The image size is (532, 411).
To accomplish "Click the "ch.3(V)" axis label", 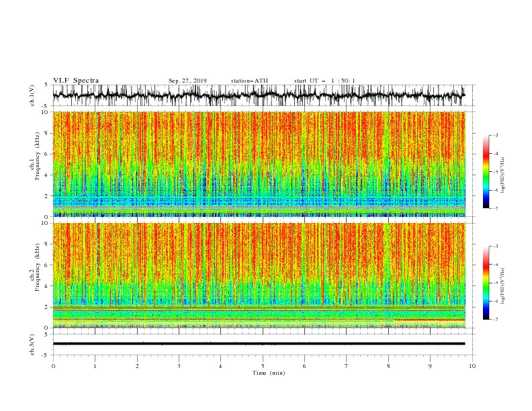I will point(32,345).
